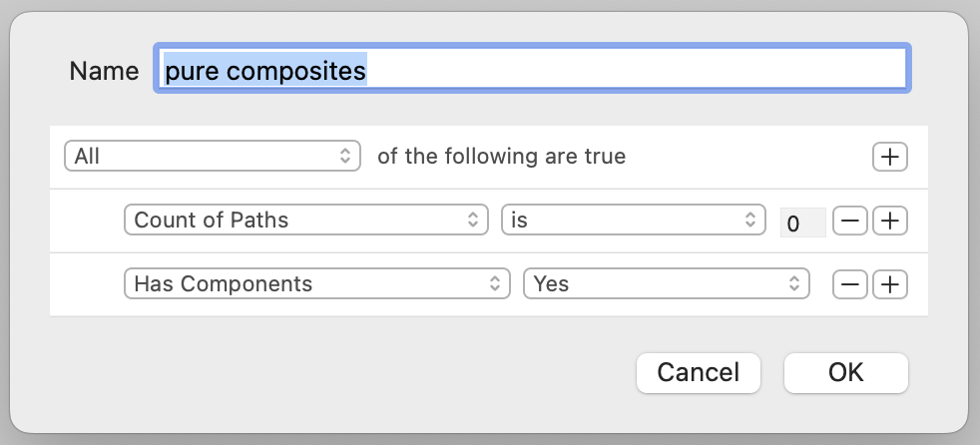This screenshot has height=445, width=980.
Task: Remove the Has Components condition row
Action: (x=849, y=284)
